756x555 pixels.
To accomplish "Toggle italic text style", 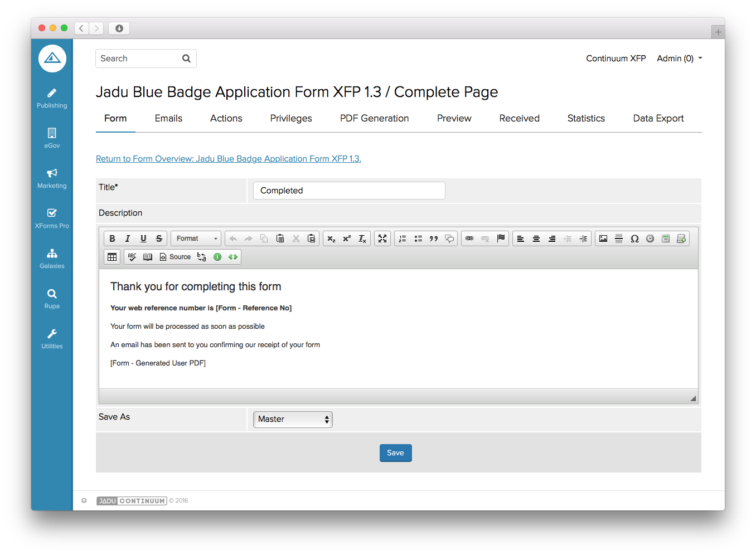I will click(x=128, y=238).
